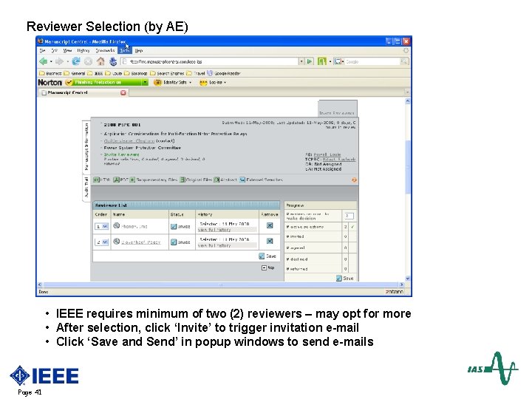Open the HTML manuscript proof icon
Viewport: 532px width, 399px height.
click(x=101, y=180)
